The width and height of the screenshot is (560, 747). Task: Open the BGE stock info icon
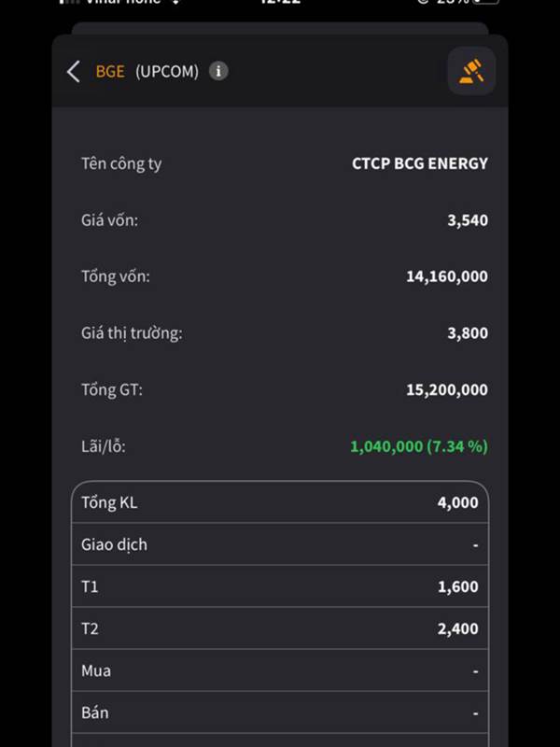[x=218, y=72]
